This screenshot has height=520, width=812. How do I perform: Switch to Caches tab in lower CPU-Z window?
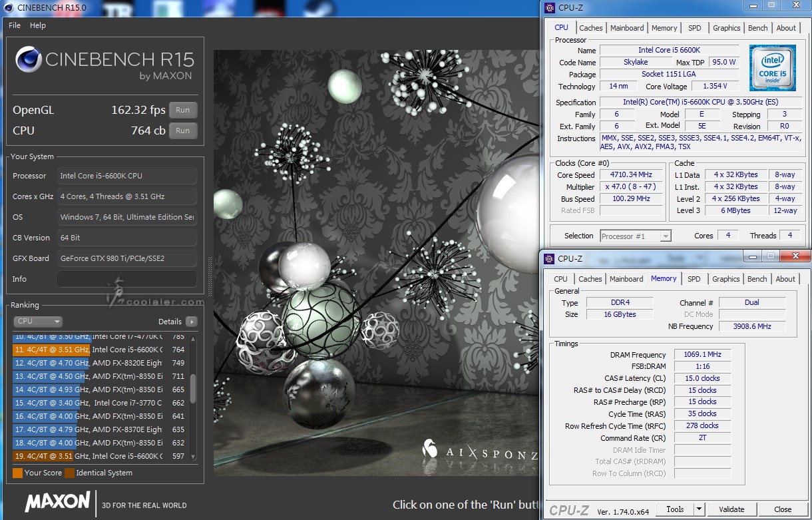(x=590, y=279)
